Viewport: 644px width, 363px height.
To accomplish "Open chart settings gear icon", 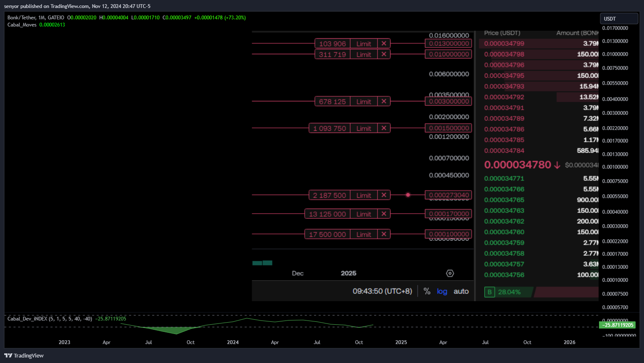I will (450, 273).
